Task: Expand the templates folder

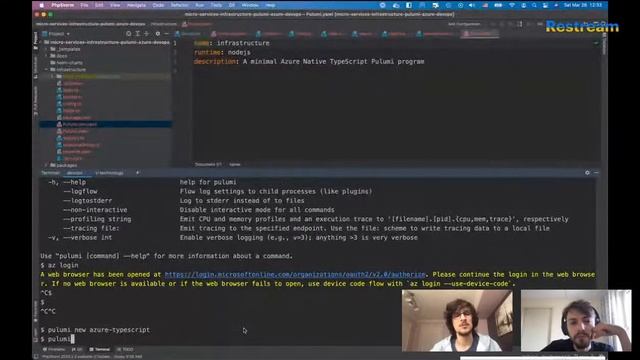Action: (46, 49)
